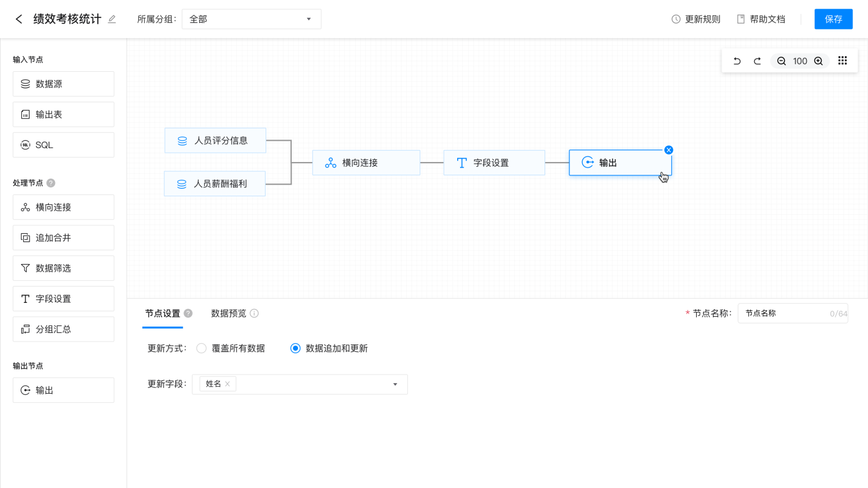Image resolution: width=868 pixels, height=488 pixels.
Task: Edit the title 绩效考核统计 with pencil icon
Action: tap(112, 19)
